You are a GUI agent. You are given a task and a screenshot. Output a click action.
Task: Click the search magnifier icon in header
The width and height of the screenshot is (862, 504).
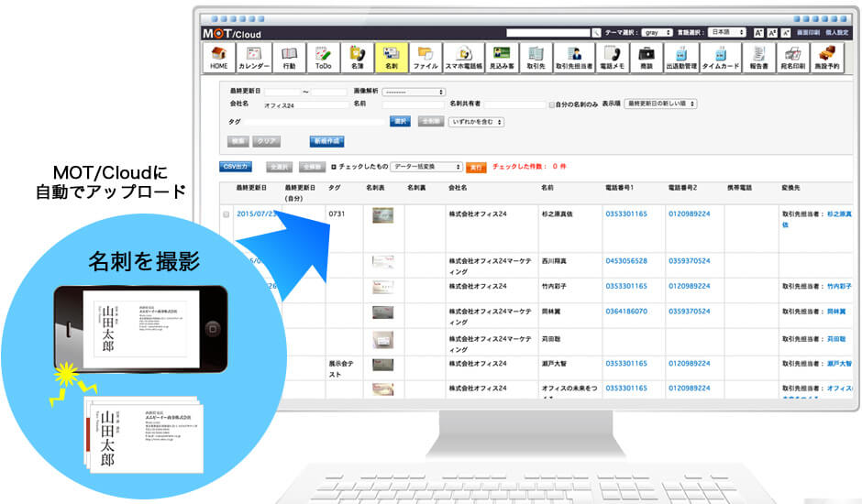coord(596,33)
